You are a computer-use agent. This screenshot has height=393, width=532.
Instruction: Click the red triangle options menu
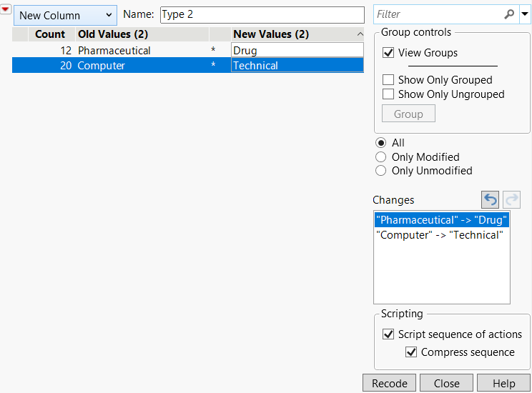pyautogui.click(x=6, y=9)
